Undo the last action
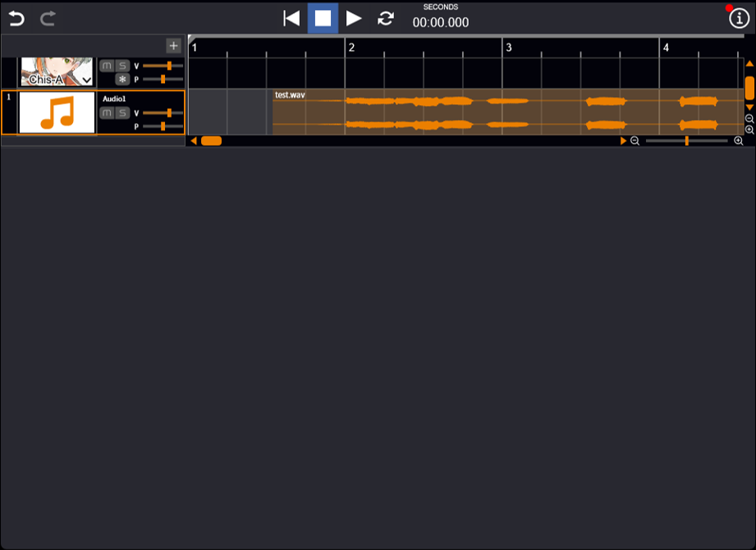This screenshot has width=756, height=550. (16, 19)
